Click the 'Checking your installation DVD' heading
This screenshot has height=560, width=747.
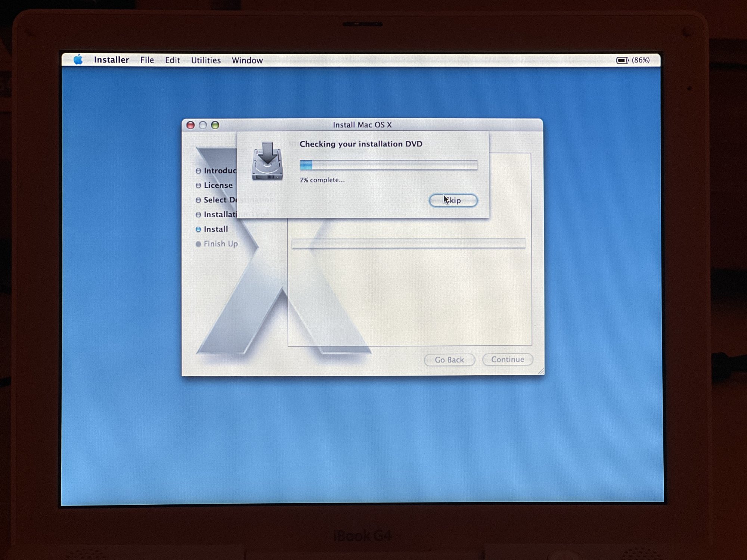tap(361, 144)
